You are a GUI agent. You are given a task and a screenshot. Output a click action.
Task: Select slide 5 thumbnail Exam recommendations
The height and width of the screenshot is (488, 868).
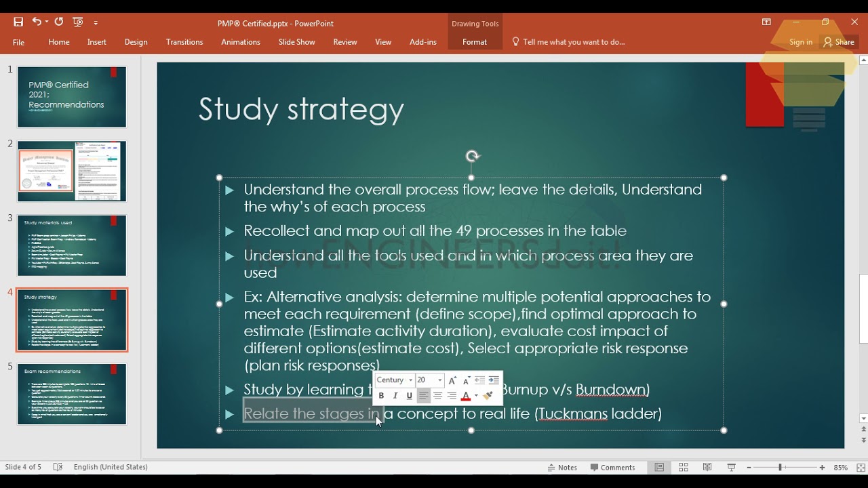72,394
